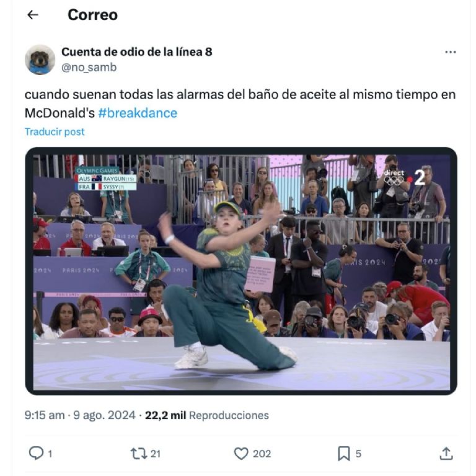Screen dimensions: 476x476
Task: Click the 21 reposts count
Action: click(x=156, y=454)
